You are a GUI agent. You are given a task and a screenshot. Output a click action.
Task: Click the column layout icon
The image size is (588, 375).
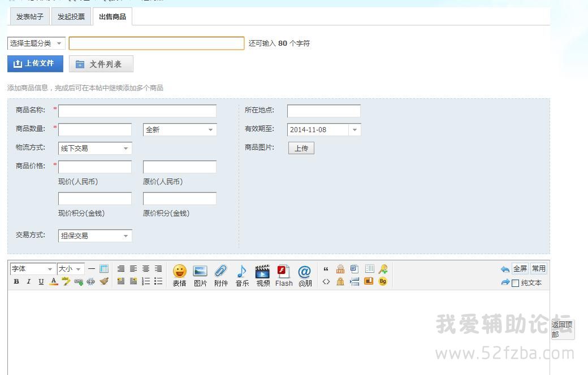[x=369, y=269]
